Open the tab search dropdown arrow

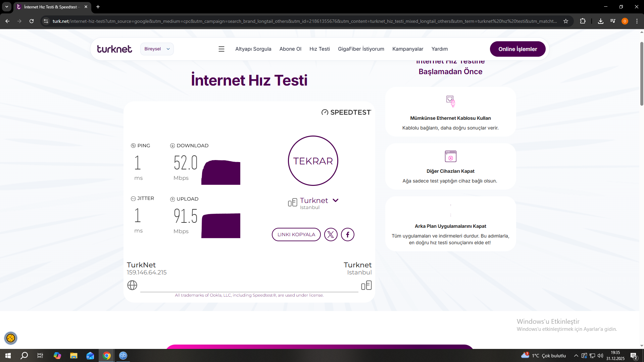(x=7, y=7)
